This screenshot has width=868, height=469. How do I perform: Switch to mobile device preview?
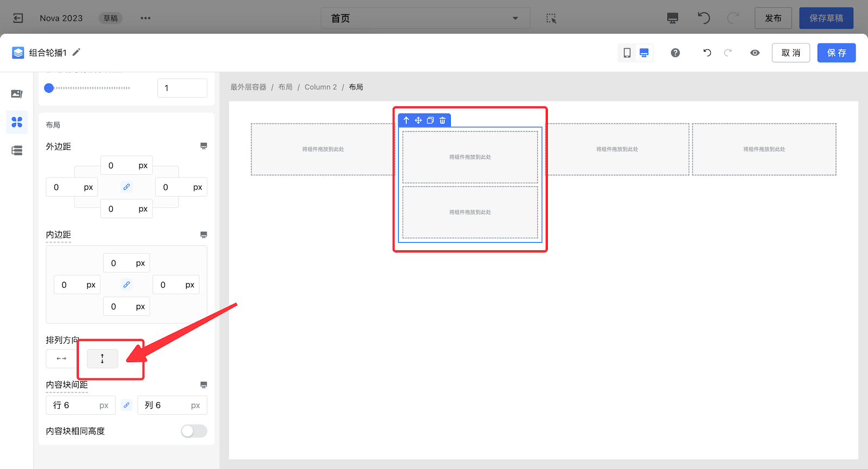pos(627,53)
